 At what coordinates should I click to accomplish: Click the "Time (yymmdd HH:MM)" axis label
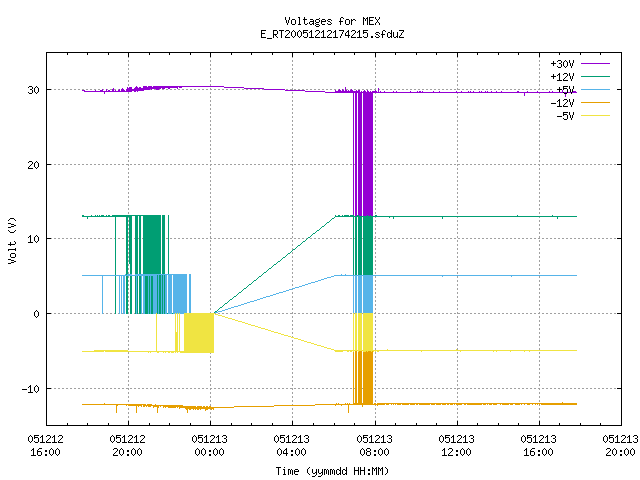tap(332, 471)
